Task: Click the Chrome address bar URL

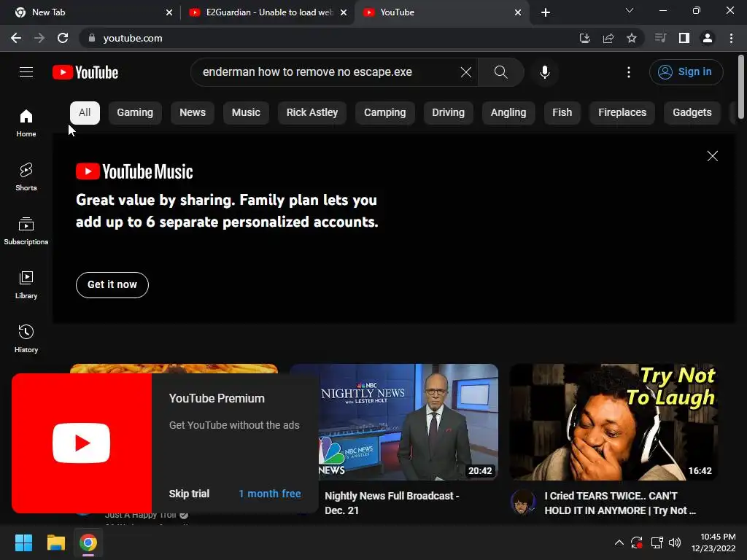Action: (x=133, y=38)
